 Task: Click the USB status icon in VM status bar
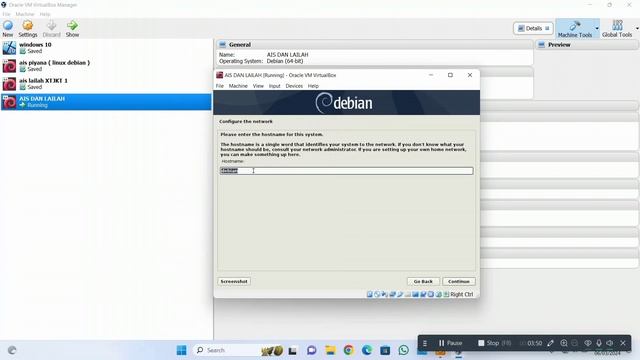(400, 294)
